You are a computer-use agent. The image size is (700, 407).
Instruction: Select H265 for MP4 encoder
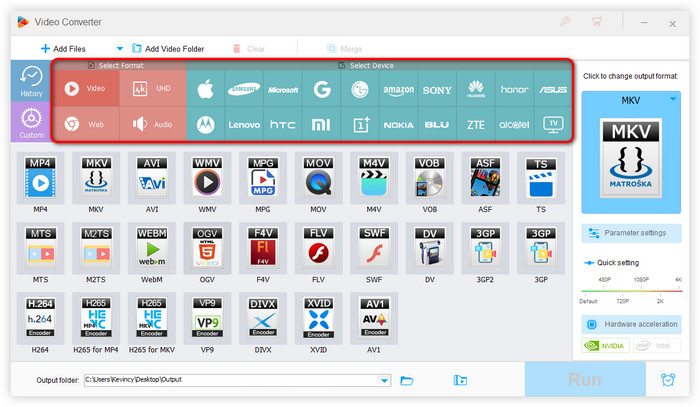click(96, 318)
